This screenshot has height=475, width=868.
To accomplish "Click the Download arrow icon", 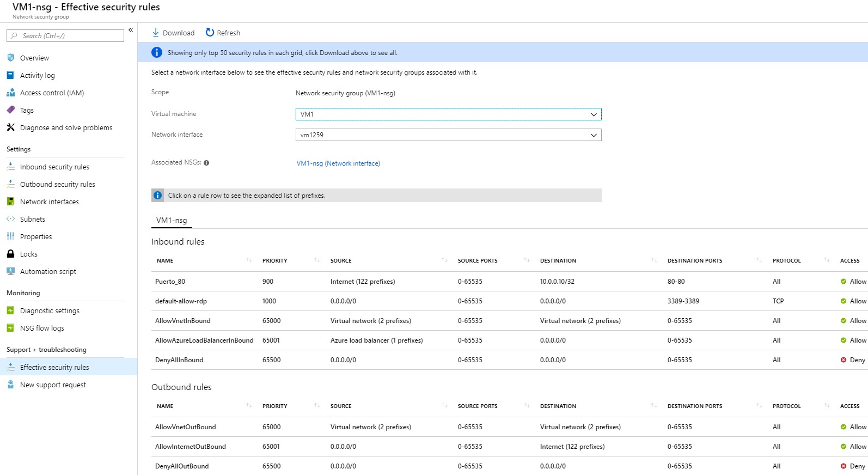I will [156, 33].
